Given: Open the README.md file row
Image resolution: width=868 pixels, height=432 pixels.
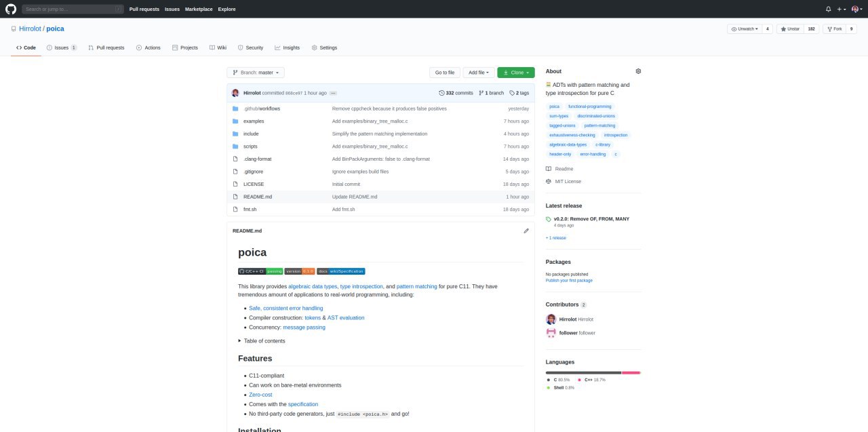Looking at the screenshot, I should click(380, 197).
